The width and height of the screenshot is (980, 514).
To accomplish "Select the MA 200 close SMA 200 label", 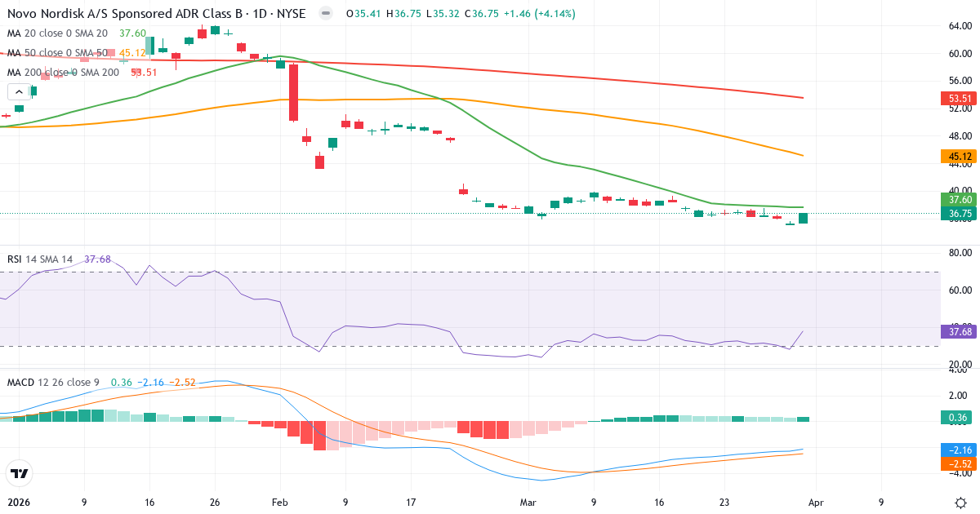I will pyautogui.click(x=61, y=72).
